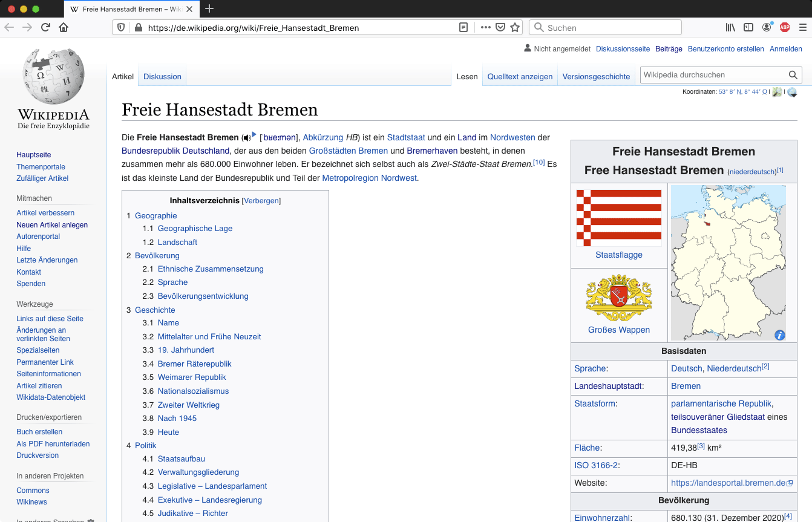Bookmark this page with the star icon
The image size is (812, 522).
(x=515, y=27)
